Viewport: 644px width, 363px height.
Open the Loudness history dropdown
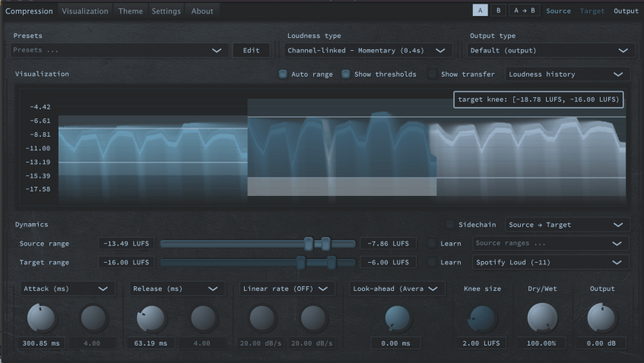tap(567, 74)
